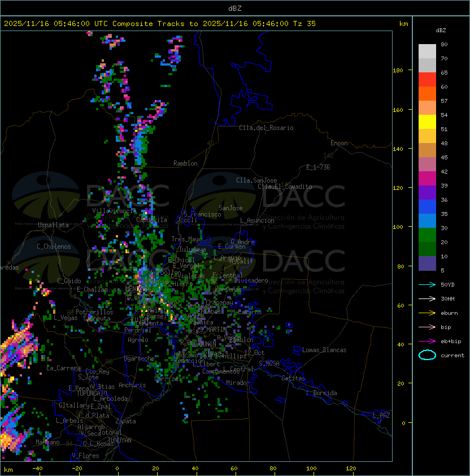470x476 pixels.
Task: Click the white 30HM arrow icon
Action: 427,298
